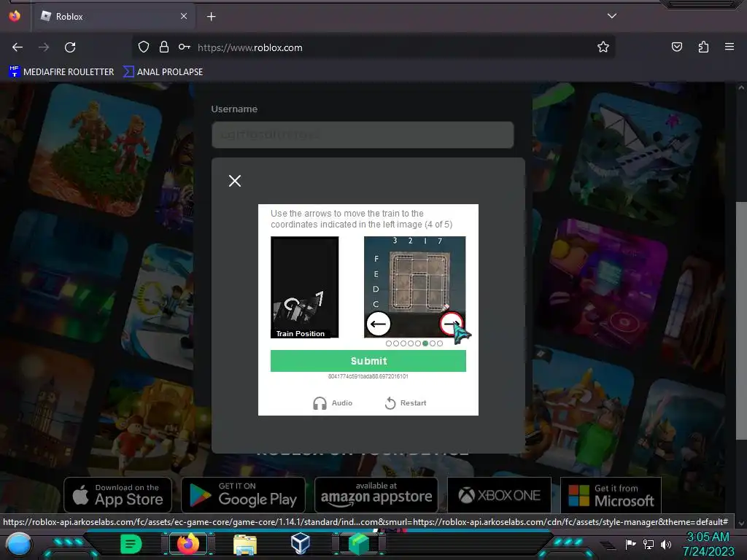Bookmark this page with the star icon
This screenshot has height=560, width=747.
(x=603, y=47)
